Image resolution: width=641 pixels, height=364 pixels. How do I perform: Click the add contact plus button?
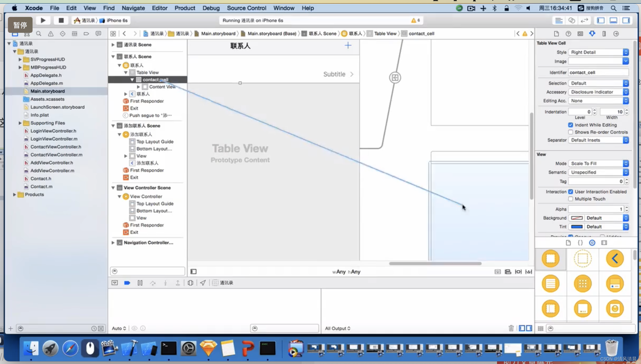click(348, 46)
